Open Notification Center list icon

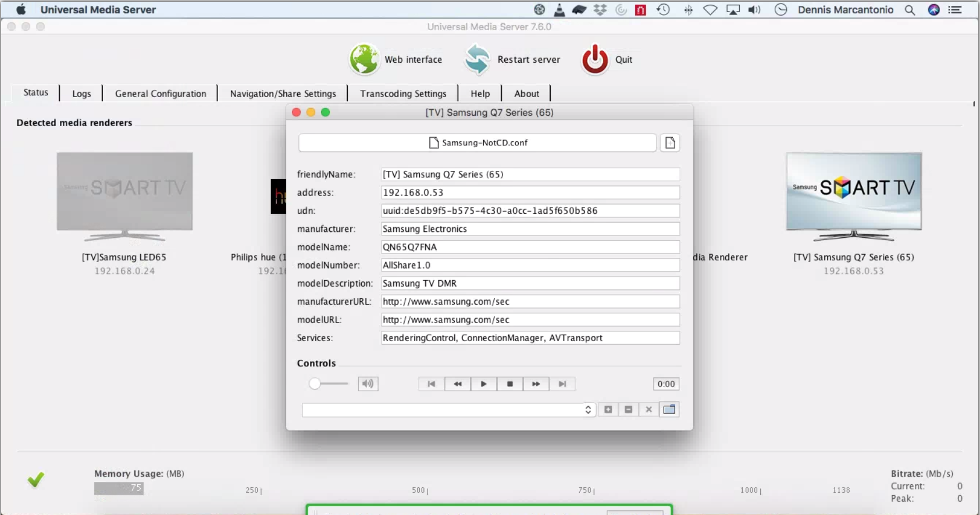955,10
